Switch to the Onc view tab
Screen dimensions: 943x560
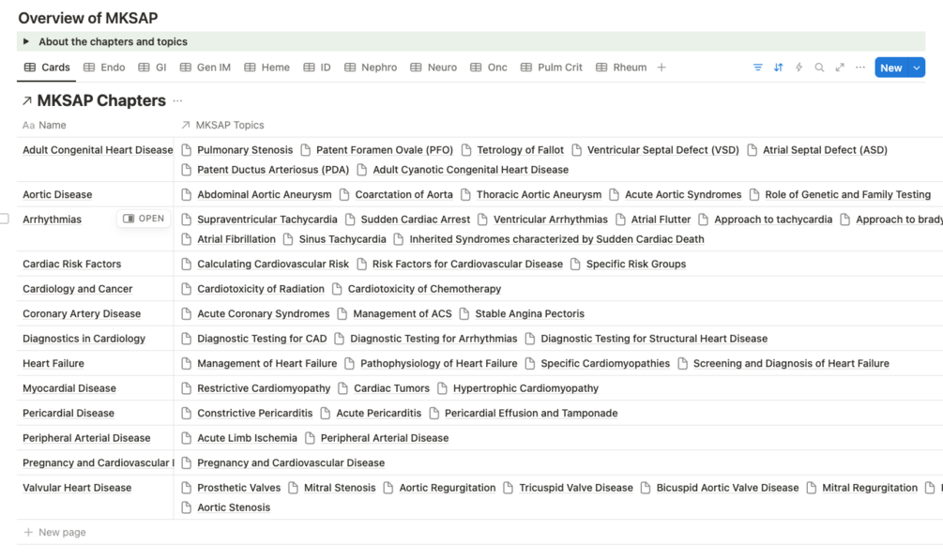[x=488, y=68]
